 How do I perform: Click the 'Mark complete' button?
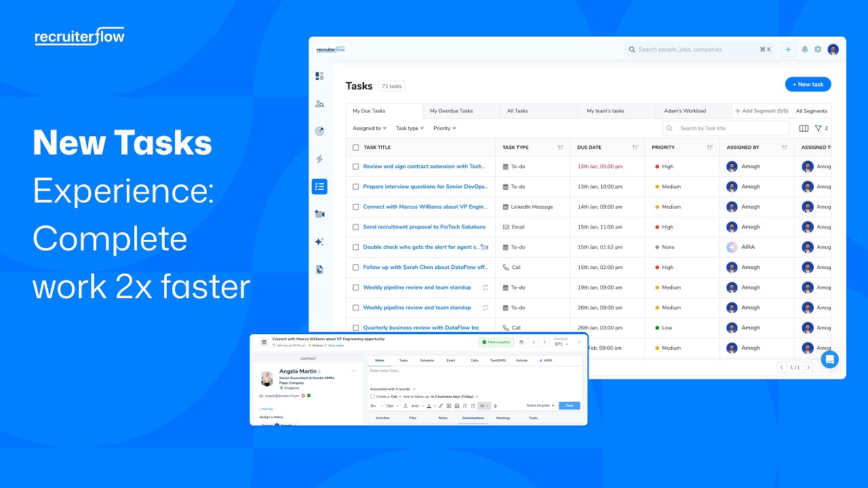coord(496,342)
